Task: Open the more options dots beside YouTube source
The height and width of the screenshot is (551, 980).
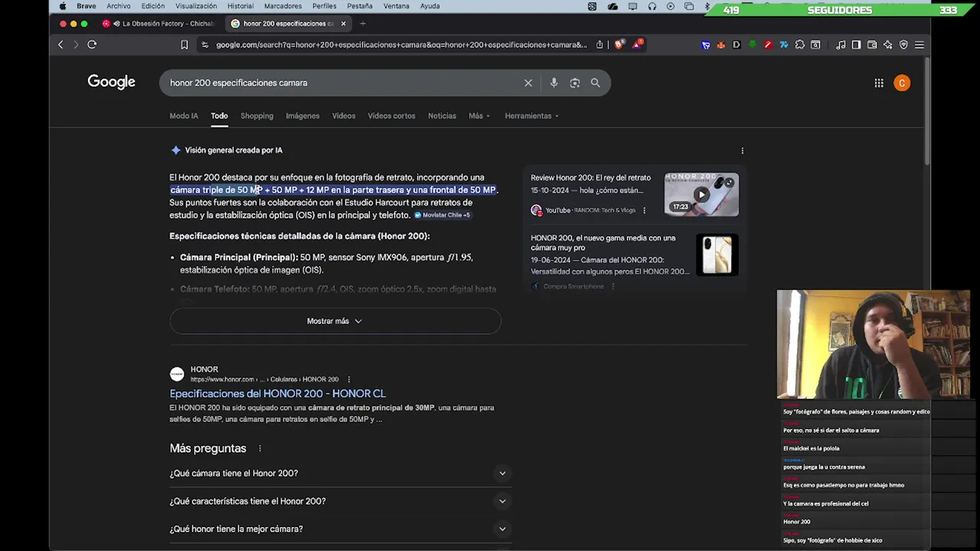Action: coord(644,210)
